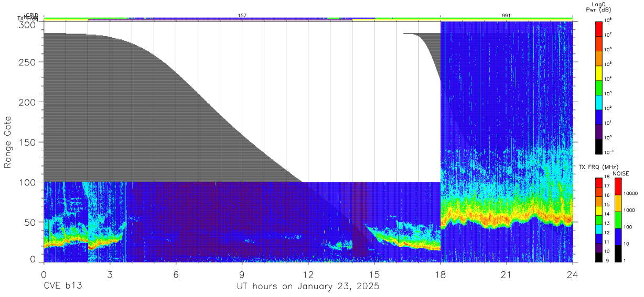Pick the black 9-10 MHz TX FRQ segment
Screen dimensions: 644x297
coord(598,257)
